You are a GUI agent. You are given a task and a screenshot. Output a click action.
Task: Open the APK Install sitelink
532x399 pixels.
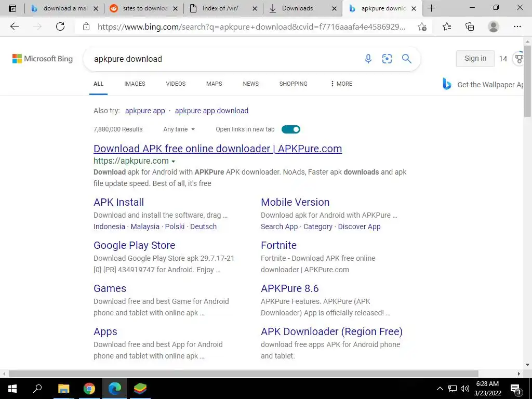[x=119, y=202]
